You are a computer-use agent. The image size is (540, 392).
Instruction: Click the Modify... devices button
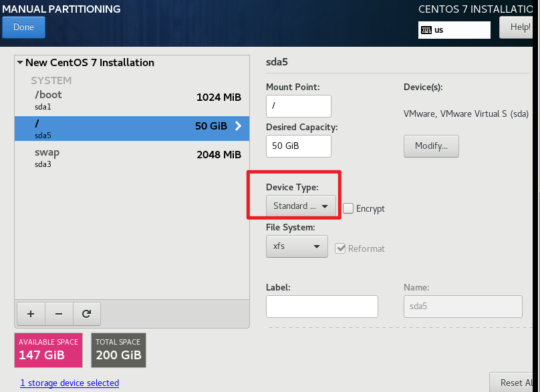coord(431,146)
